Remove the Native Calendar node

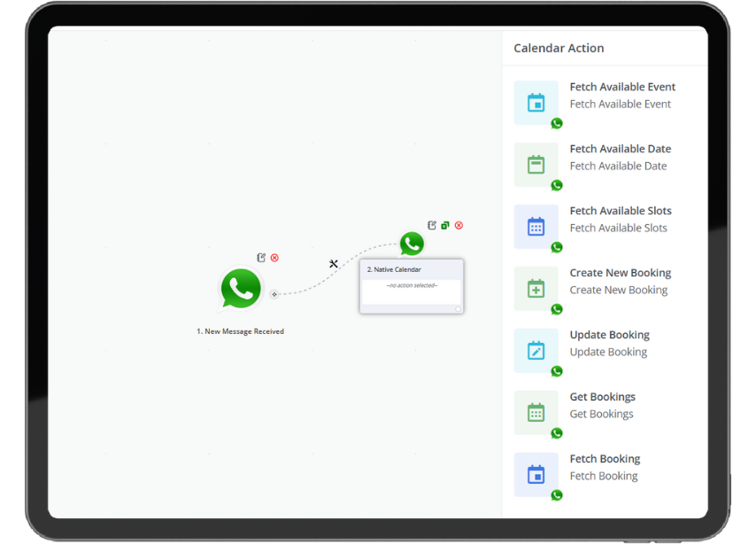pos(459,225)
